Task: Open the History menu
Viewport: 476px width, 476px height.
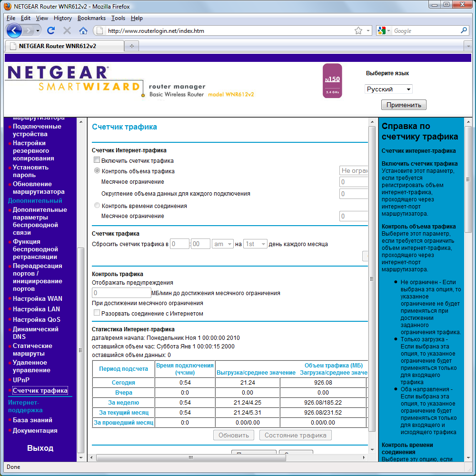Action: (62, 18)
